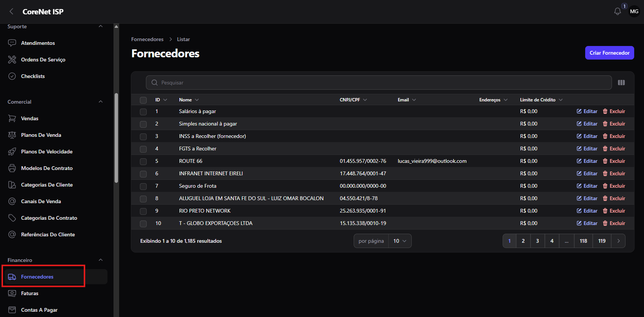The width and height of the screenshot is (644, 317).
Task: Collapse the Suporte sidebar group
Action: [101, 26]
